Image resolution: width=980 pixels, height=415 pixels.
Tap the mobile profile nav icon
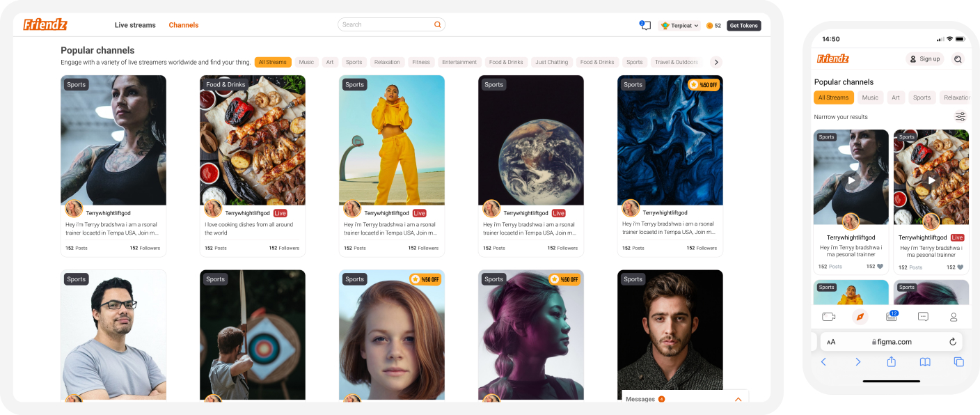click(x=954, y=317)
